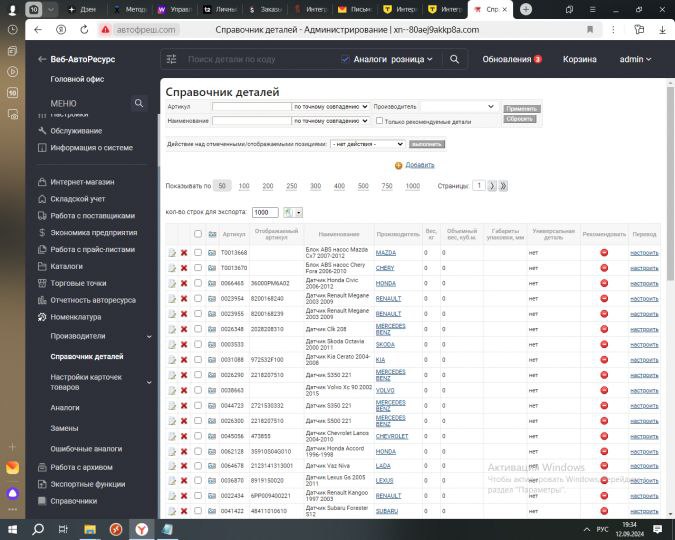Screen dimensions: 675x540
Task: Click the search filter settings icon
Action: pos(171,59)
